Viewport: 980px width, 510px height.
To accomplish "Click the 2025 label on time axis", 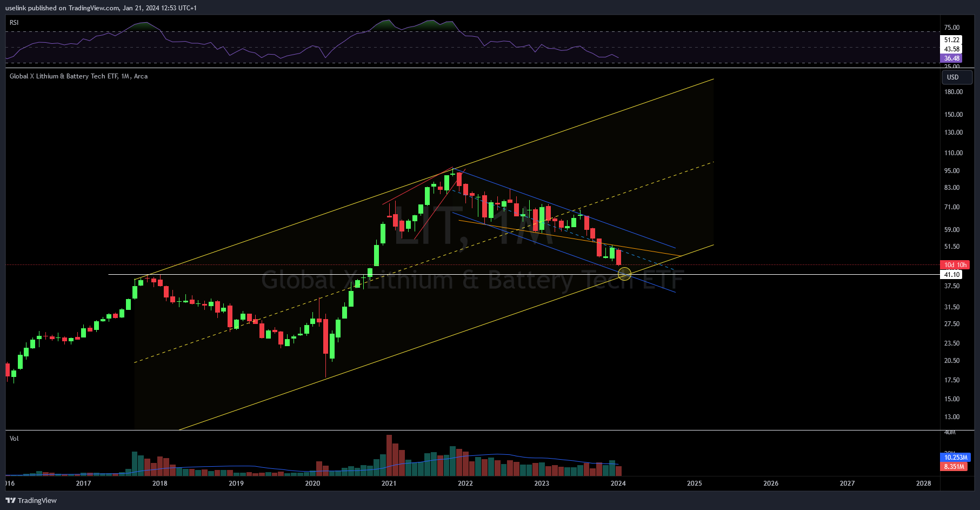I will (x=694, y=483).
